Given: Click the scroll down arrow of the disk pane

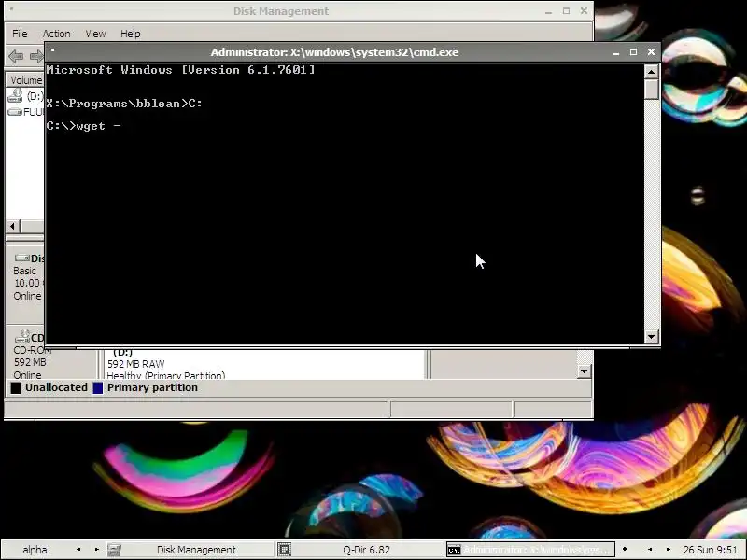Looking at the screenshot, I should click(x=585, y=371).
